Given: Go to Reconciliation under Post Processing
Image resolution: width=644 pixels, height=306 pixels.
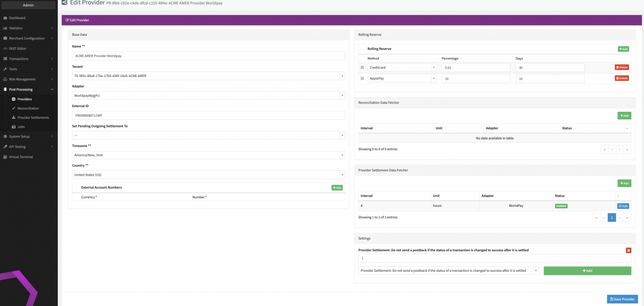Looking at the screenshot, I should (28, 108).
